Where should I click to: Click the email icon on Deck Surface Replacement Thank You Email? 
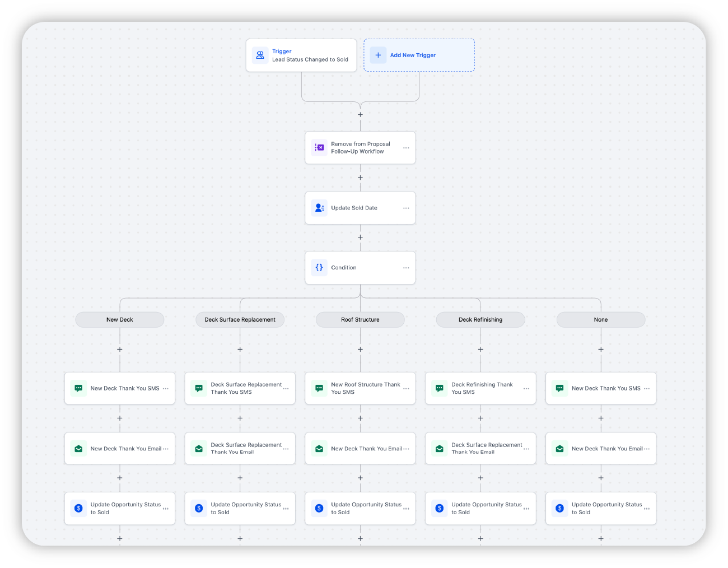pos(199,448)
